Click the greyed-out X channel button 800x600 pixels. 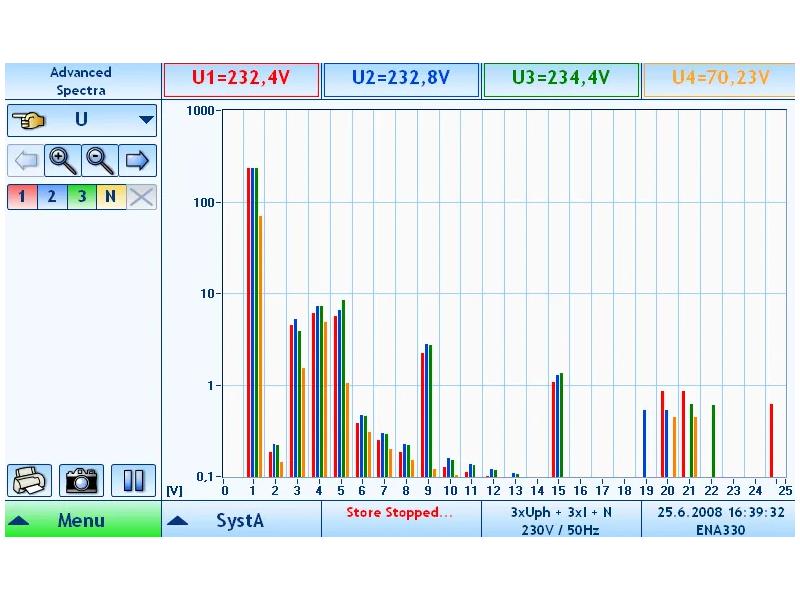point(141,196)
